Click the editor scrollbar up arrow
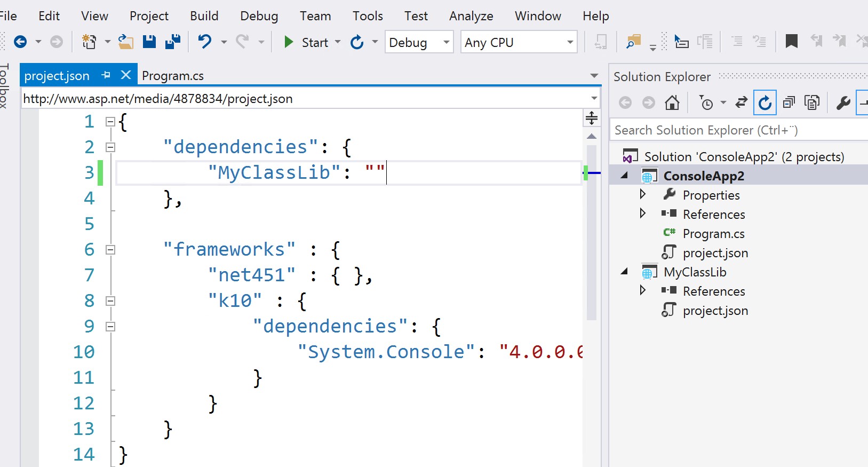Viewport: 868px width, 467px height. 591,137
